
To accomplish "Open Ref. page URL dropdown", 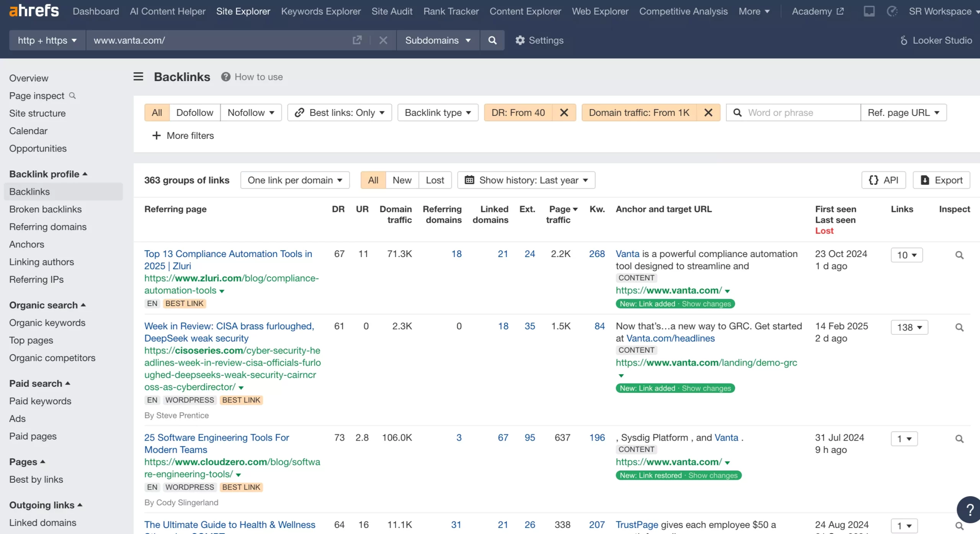I will point(903,112).
